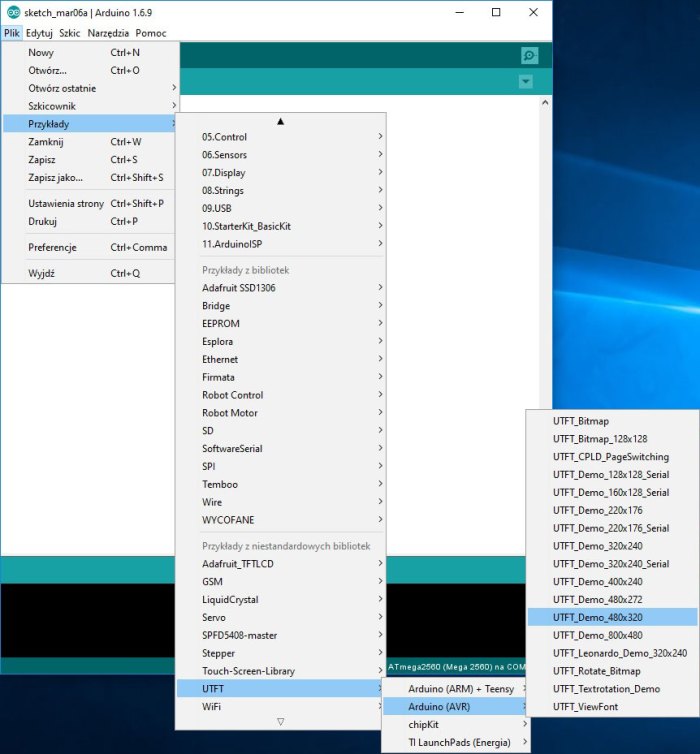Open Adafruit_TFTLCD examples
Screen dimensions: 700x754
281,564
